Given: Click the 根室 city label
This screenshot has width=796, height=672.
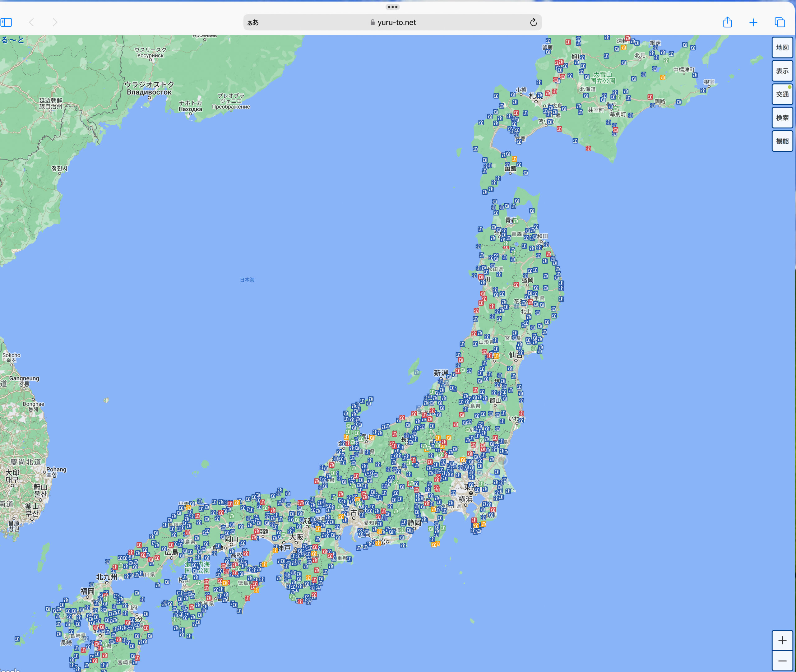Looking at the screenshot, I should coord(709,82).
